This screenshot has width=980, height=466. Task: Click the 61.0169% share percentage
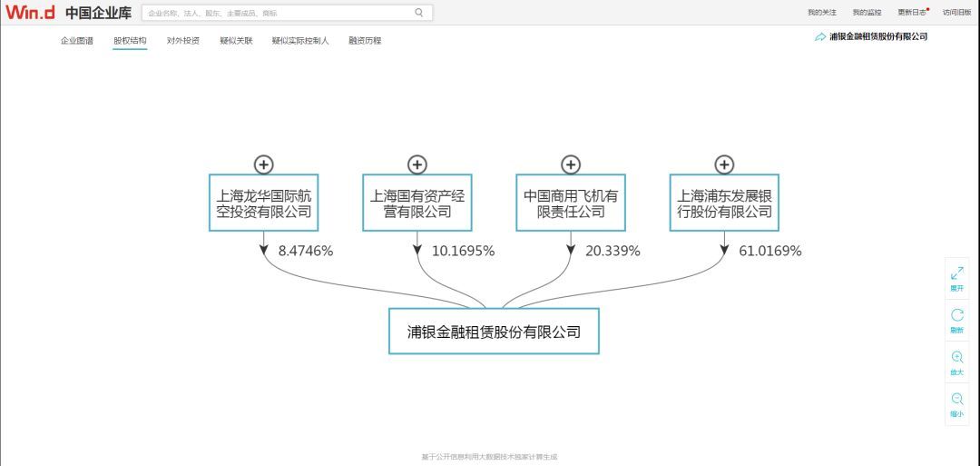click(x=770, y=252)
